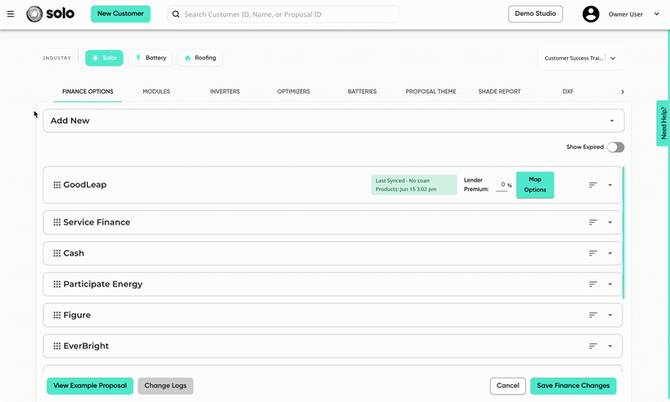Switch to the Finance Options tab

point(88,91)
